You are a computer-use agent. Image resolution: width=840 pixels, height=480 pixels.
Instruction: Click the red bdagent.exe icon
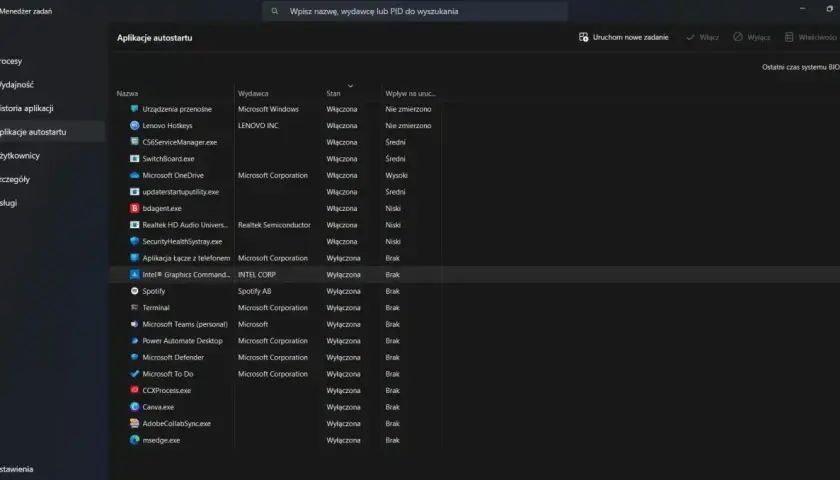tap(134, 208)
